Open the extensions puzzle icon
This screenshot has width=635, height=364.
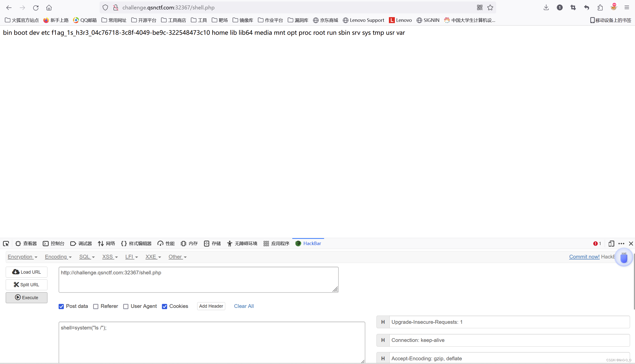point(600,7)
